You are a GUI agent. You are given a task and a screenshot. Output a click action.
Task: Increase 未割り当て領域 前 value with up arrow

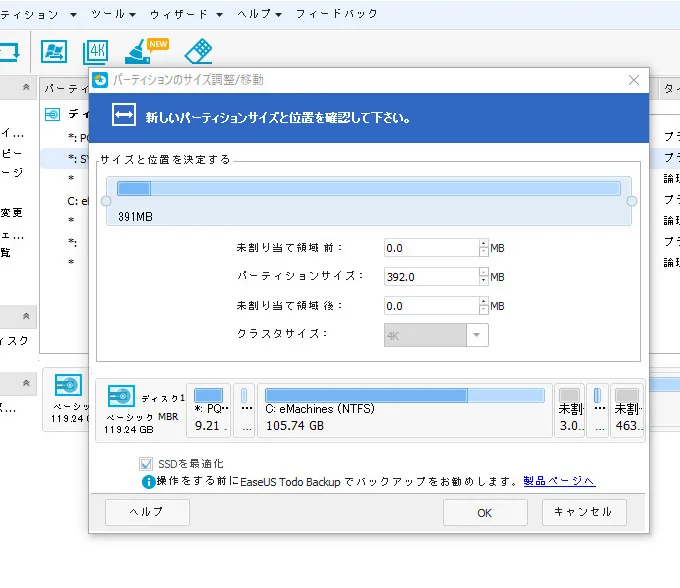coord(483,243)
